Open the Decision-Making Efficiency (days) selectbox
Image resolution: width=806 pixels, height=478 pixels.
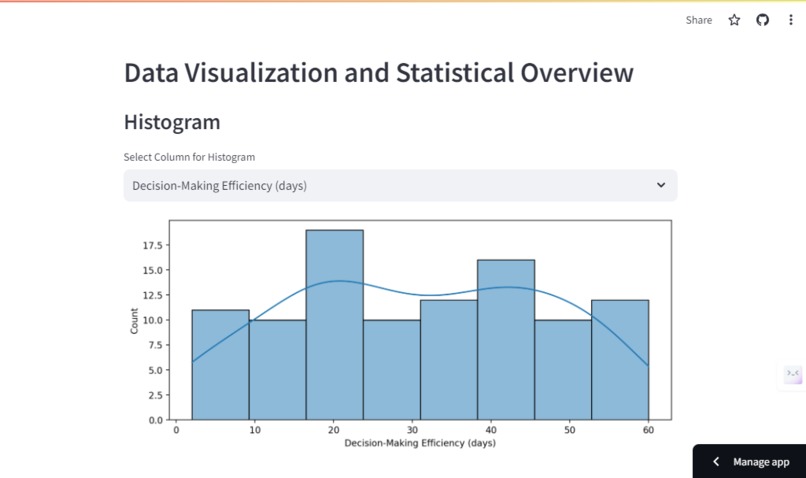tap(400, 186)
